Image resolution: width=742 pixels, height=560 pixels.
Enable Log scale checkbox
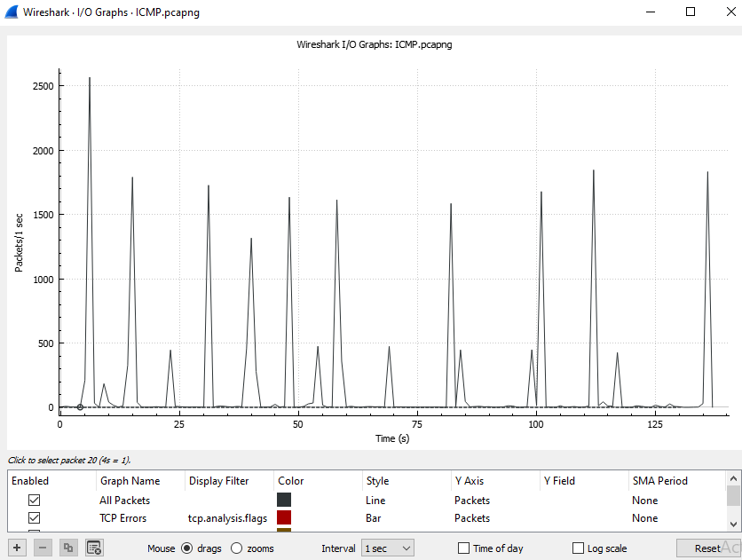tap(578, 548)
